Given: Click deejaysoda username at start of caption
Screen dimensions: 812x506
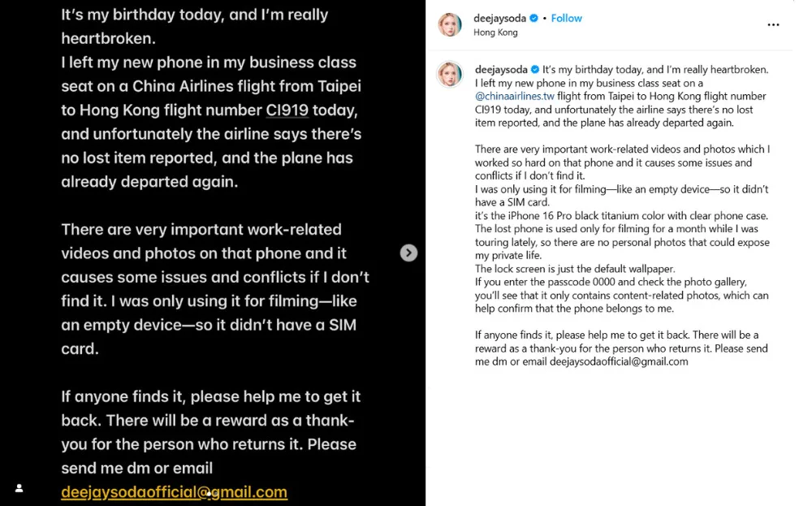Looking at the screenshot, I should (x=501, y=70).
